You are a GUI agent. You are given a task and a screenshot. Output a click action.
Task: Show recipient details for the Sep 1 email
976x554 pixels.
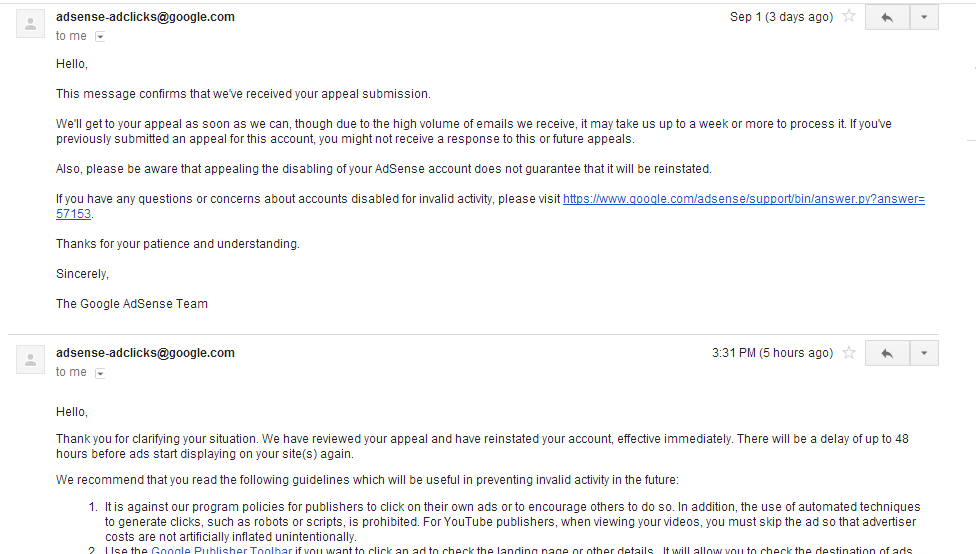[100, 37]
